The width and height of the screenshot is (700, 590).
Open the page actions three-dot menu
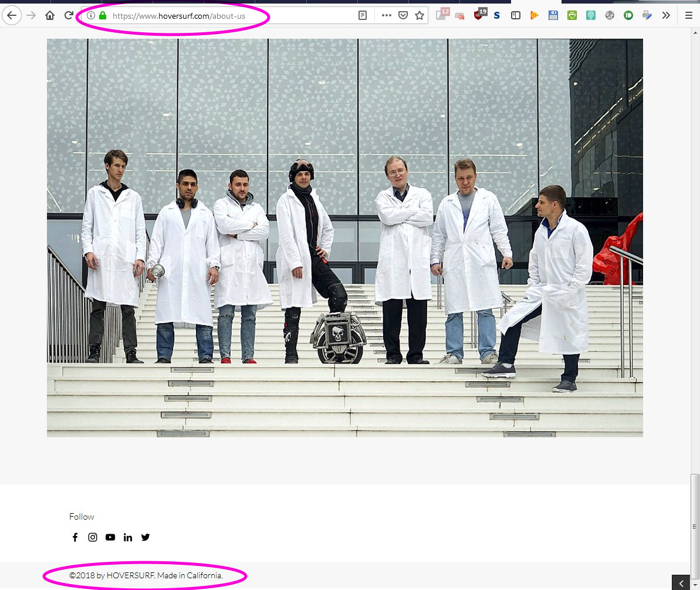pyautogui.click(x=386, y=16)
